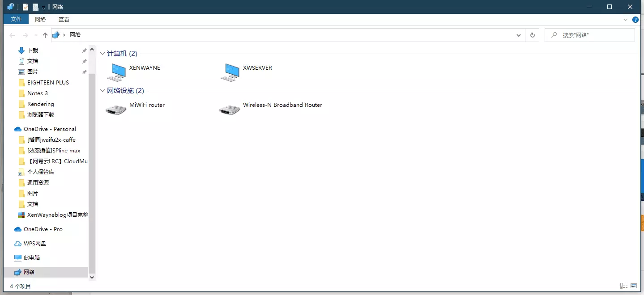Click the 个人保管库 vault shortcut icon
Image resolution: width=644 pixels, height=295 pixels.
[21, 172]
